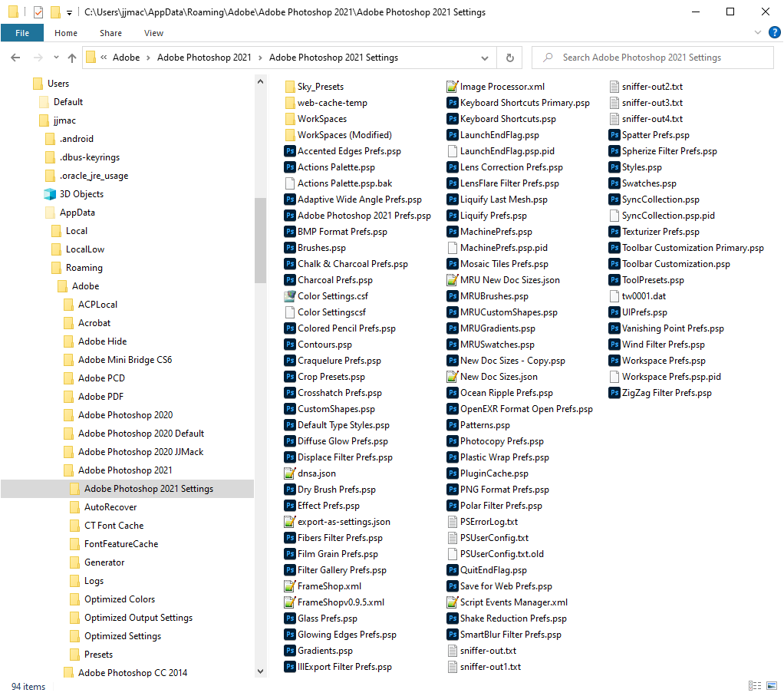The image size is (784, 696).
Task: Click the Adobe breadcrumb in address bar
Action: [x=127, y=57]
